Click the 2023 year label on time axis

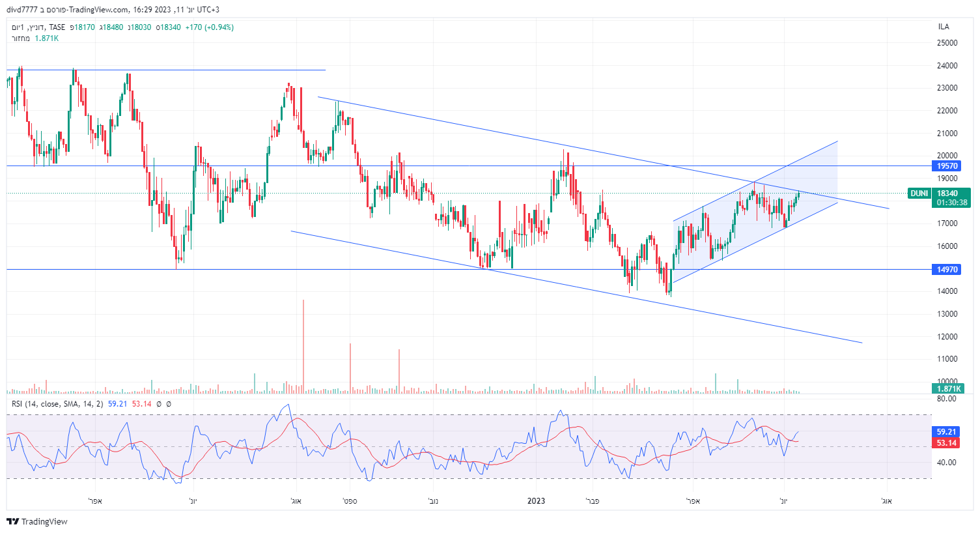(536, 501)
